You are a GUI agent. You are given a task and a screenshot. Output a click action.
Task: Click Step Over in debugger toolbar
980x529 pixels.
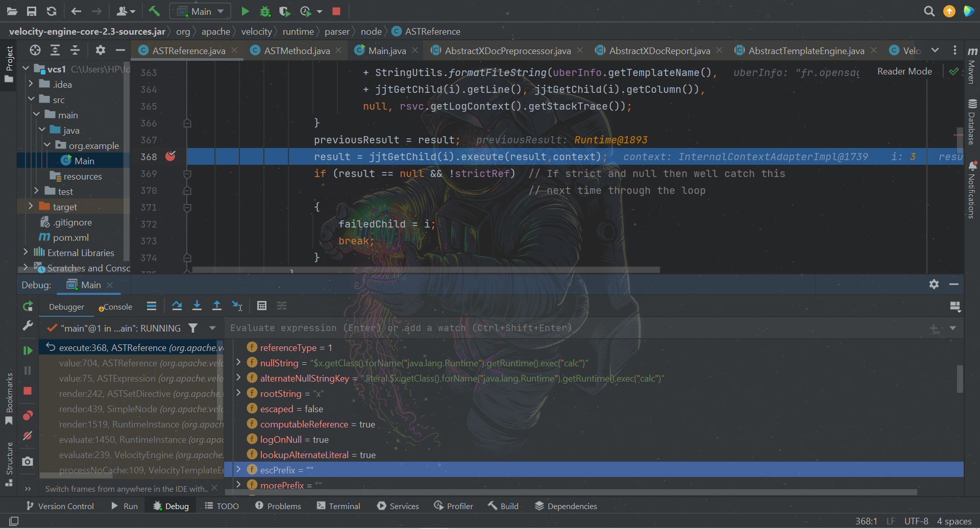click(177, 306)
